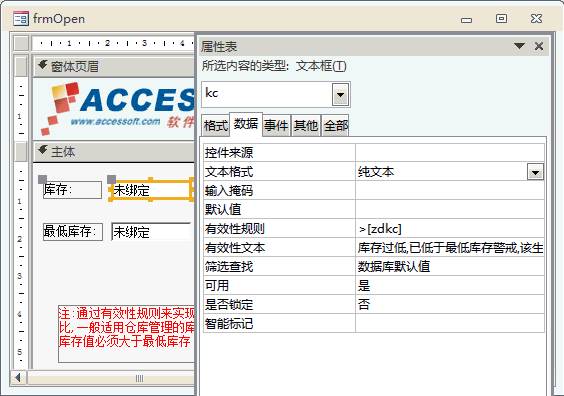This screenshot has width=564, height=396.
Task: Select the red note label text
Action: tap(126, 334)
